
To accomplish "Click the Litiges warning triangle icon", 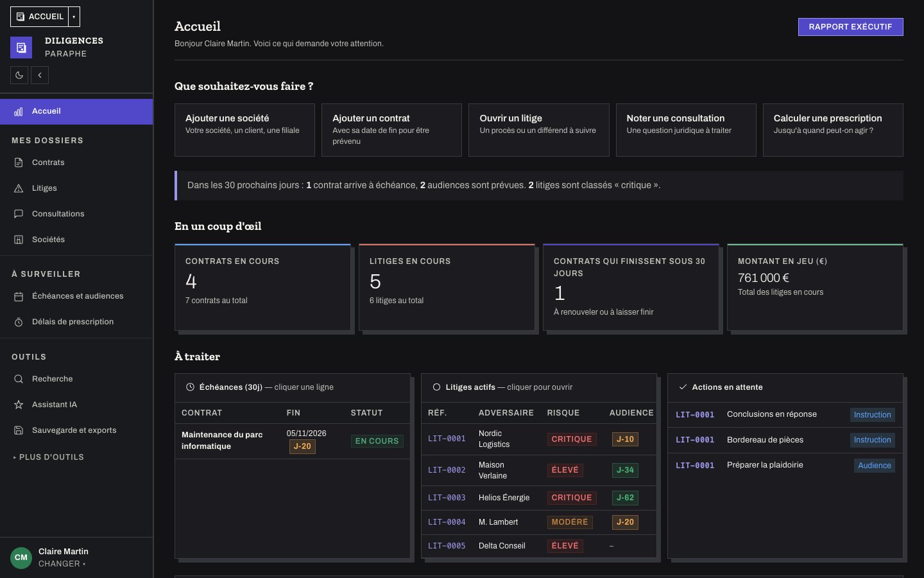I will (19, 188).
